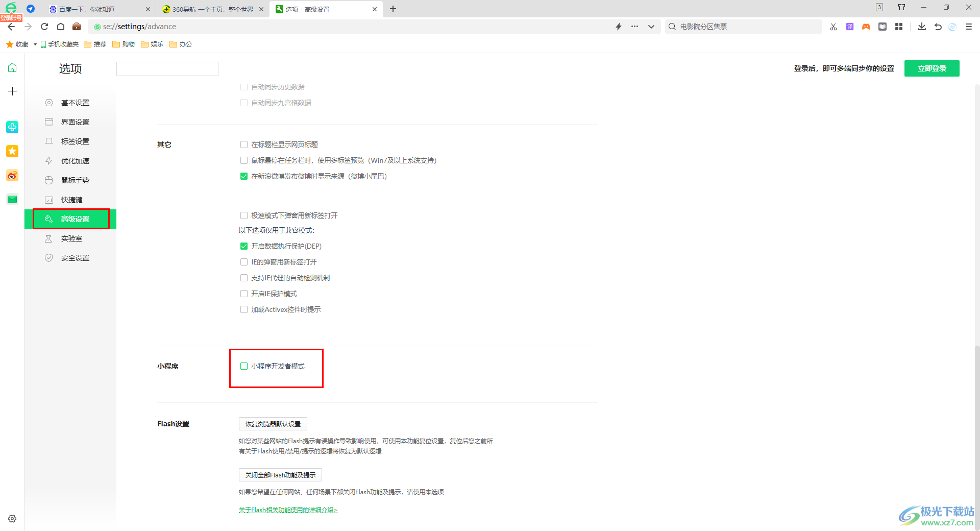Screen dimensions: 980x531
Task: Enable 支持IE代理的自动检测机制 checkbox
Action: pos(244,278)
